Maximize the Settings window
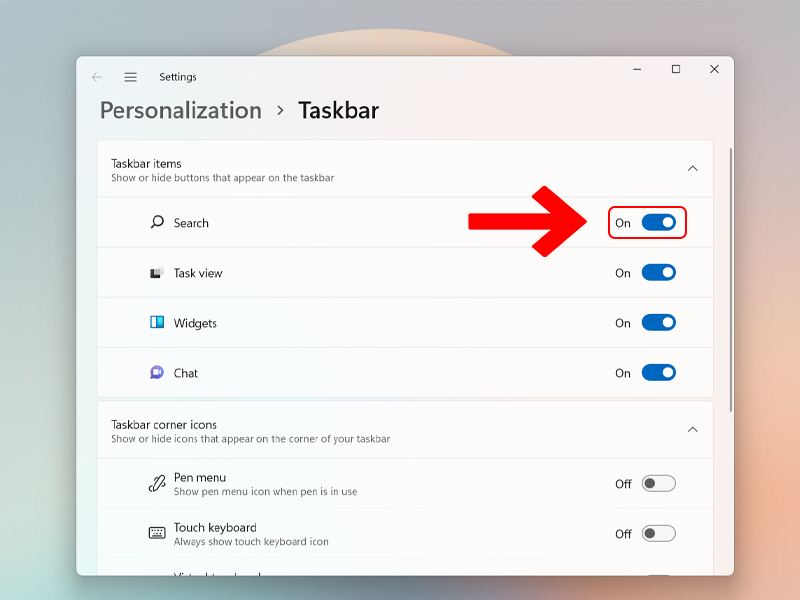This screenshot has height=600, width=800. coord(676,69)
